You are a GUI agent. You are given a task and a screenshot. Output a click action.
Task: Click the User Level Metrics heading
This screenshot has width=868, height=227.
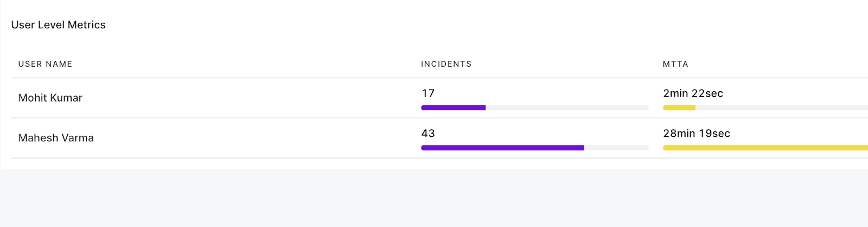point(59,25)
